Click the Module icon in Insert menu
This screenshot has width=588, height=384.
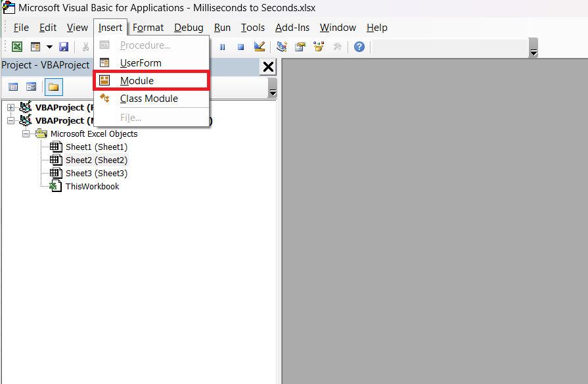point(104,80)
